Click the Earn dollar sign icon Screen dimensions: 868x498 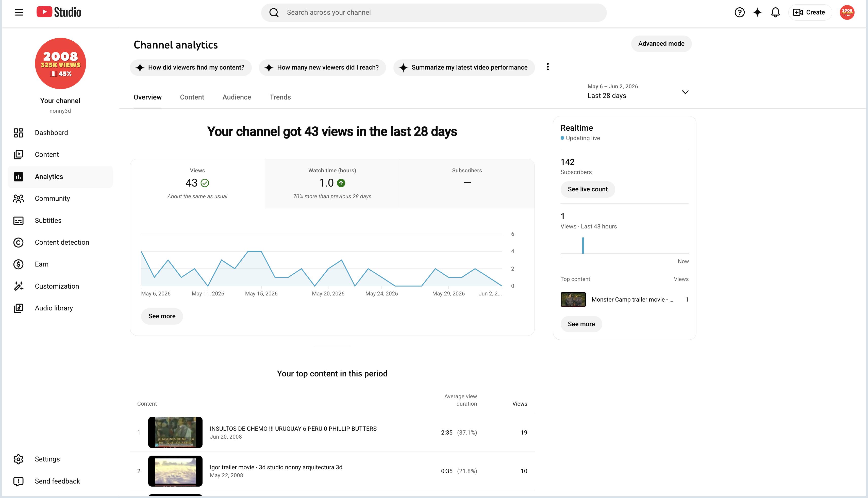(19, 264)
